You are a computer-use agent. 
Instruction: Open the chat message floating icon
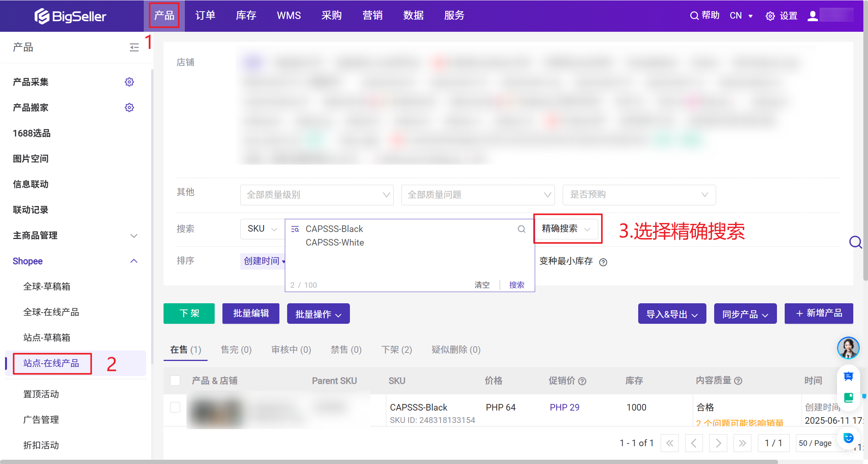point(848,376)
